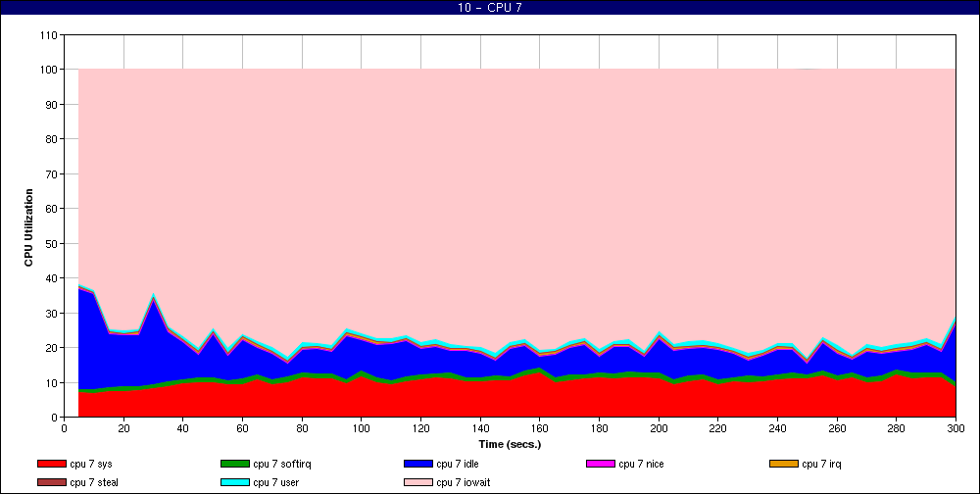Image resolution: width=980 pixels, height=494 pixels.
Task: Click the 'CPU Utilization' y-axis label
Action: [x=28, y=227]
